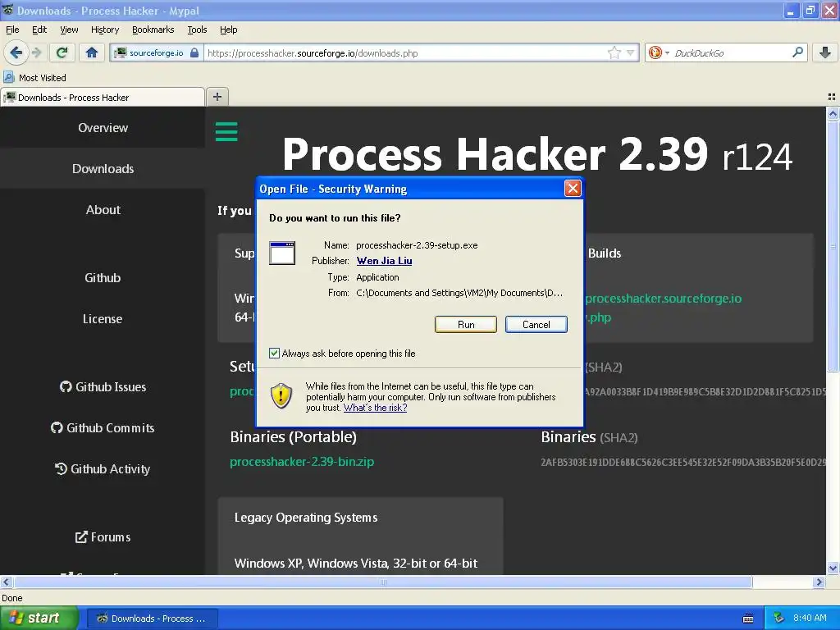Toggle the green hamburger menu icon
The height and width of the screenshot is (630, 840).
(226, 131)
